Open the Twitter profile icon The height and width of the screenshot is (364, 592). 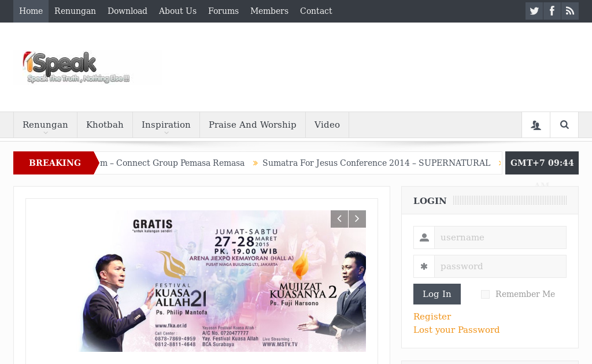pyautogui.click(x=534, y=11)
